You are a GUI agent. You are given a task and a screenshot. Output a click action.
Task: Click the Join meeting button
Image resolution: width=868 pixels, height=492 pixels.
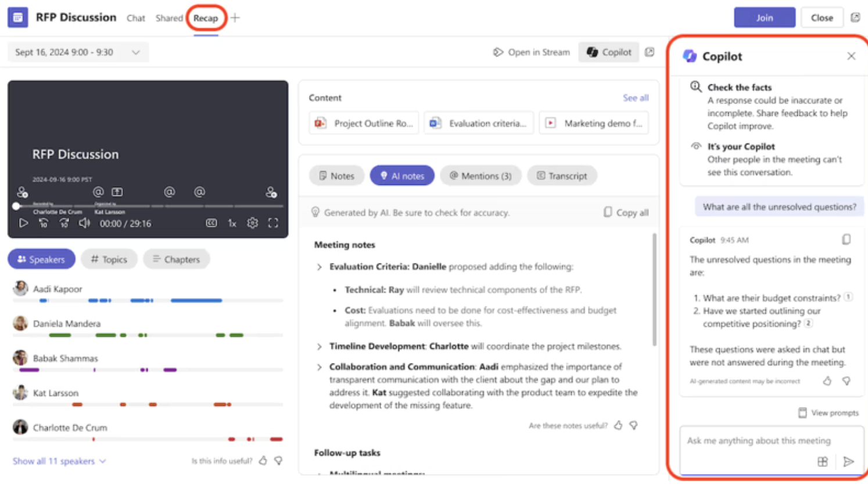point(764,18)
